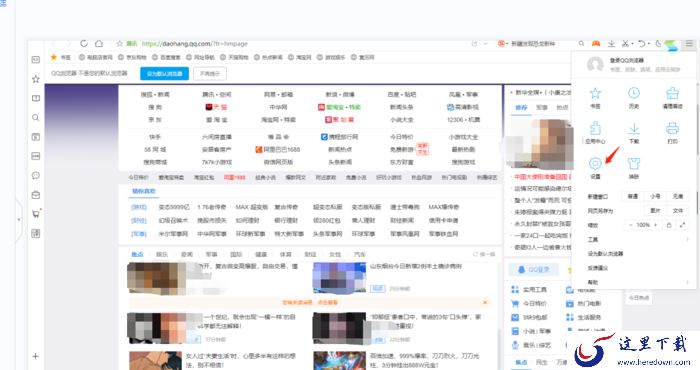Click the search icon in left sidebar
Image resolution: width=700 pixels, height=370 pixels.
(x=36, y=118)
